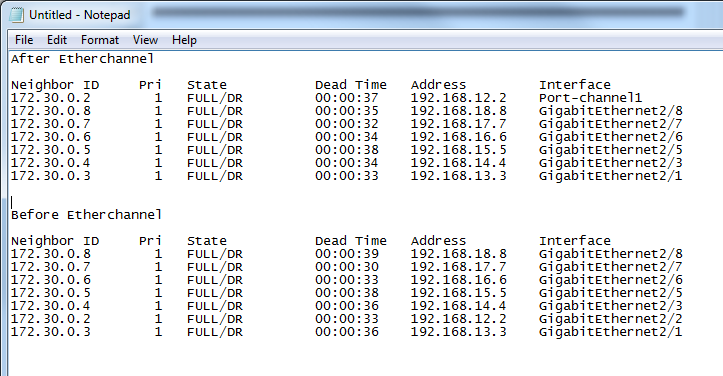Click the Notepad icon in title bar
Screen dimensions: 723x376
coord(17,15)
